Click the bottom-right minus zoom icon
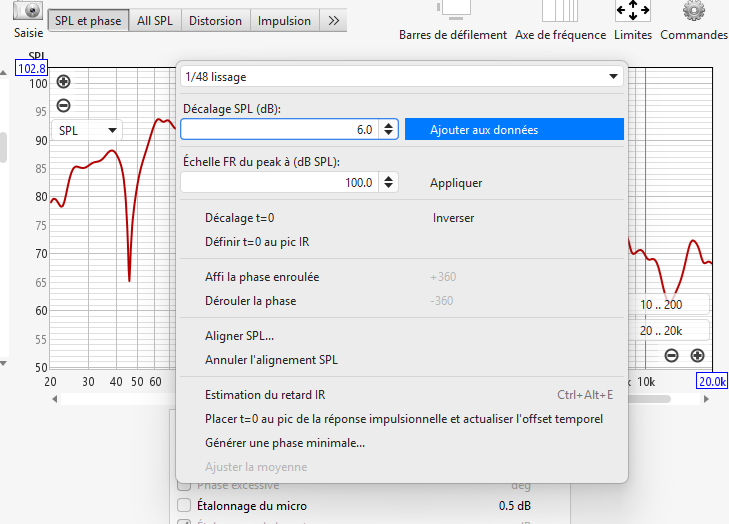Screen dimensions: 729x524 coord(671,355)
